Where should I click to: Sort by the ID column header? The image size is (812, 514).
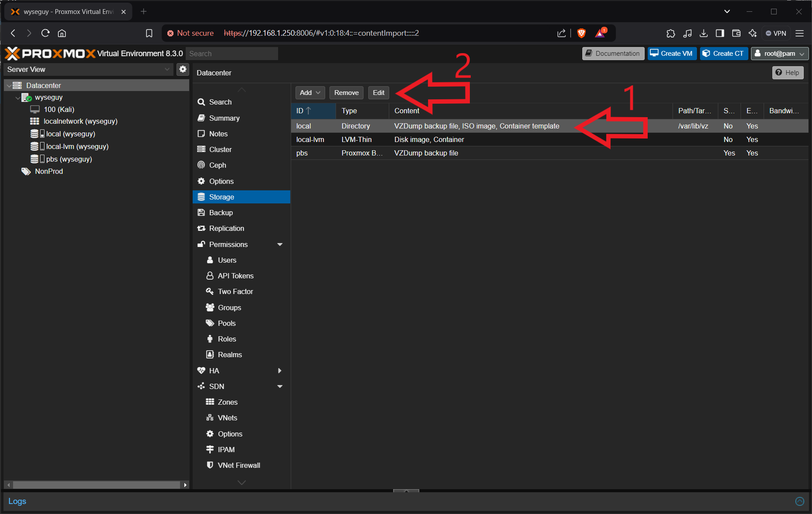[x=313, y=111]
